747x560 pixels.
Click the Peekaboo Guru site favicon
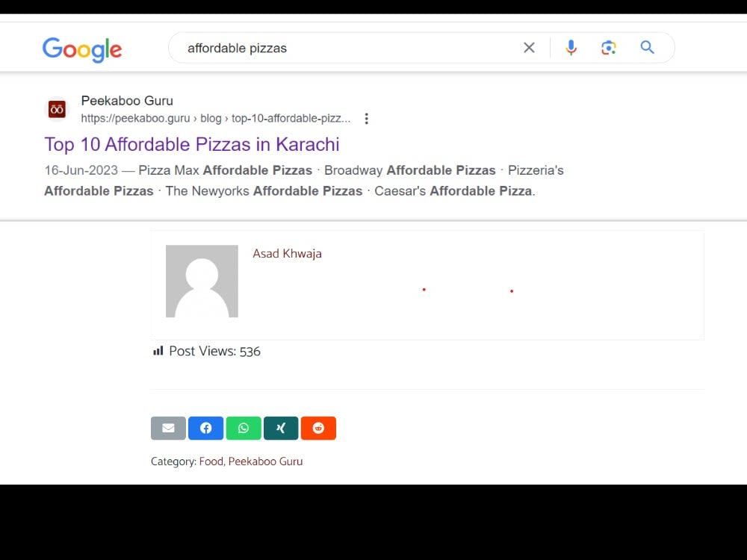coord(57,109)
